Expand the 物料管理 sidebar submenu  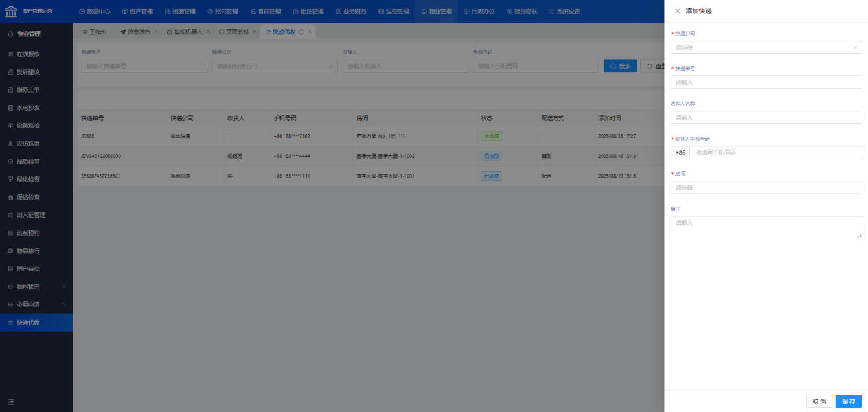pyautogui.click(x=36, y=287)
